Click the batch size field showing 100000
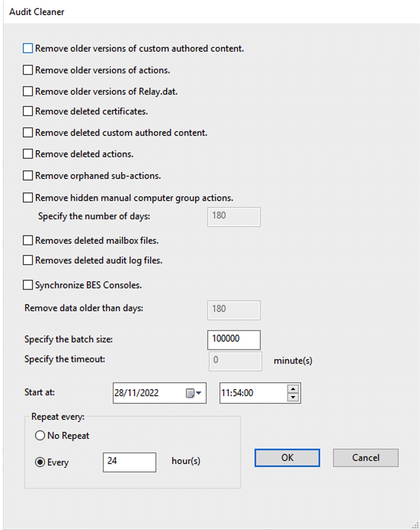The image size is (420, 530). [x=234, y=340]
